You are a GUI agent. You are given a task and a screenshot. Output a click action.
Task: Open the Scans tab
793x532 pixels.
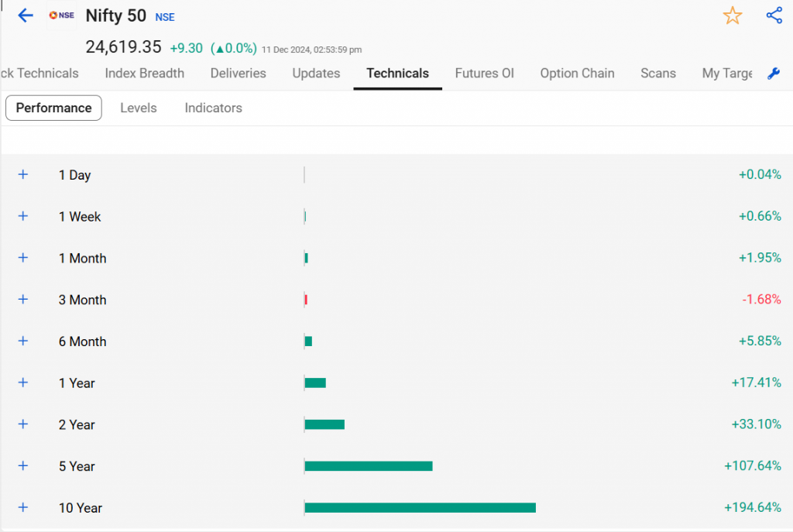[x=658, y=74]
